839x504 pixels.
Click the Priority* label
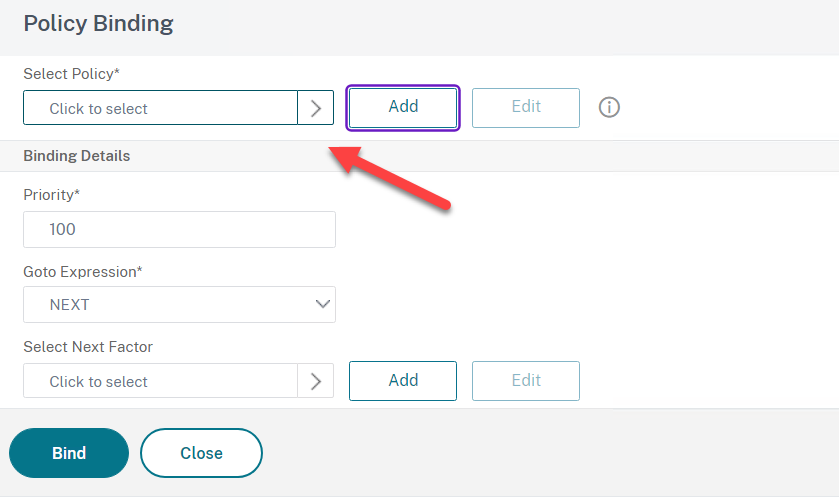click(51, 195)
